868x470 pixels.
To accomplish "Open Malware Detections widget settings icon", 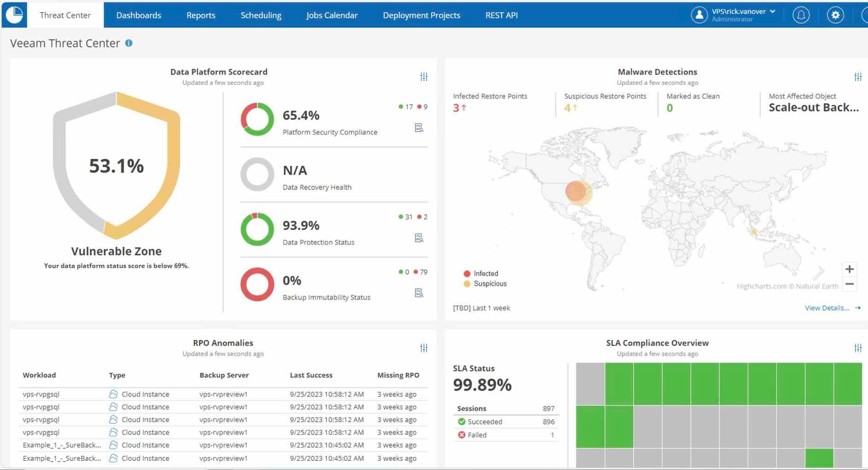I will (858, 77).
